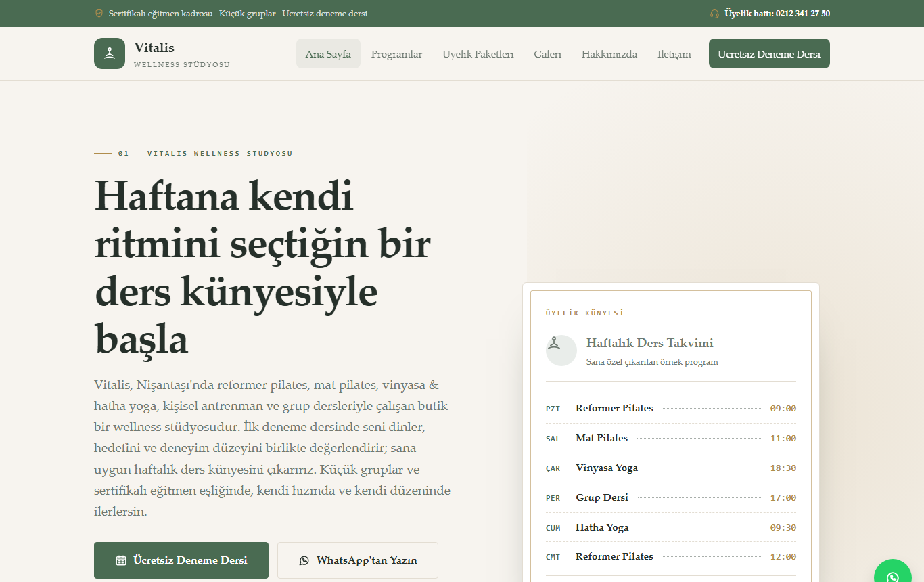Image resolution: width=924 pixels, height=582 pixels.
Task: Click the WhatsApp'tan Yazın button
Action: tap(358, 560)
